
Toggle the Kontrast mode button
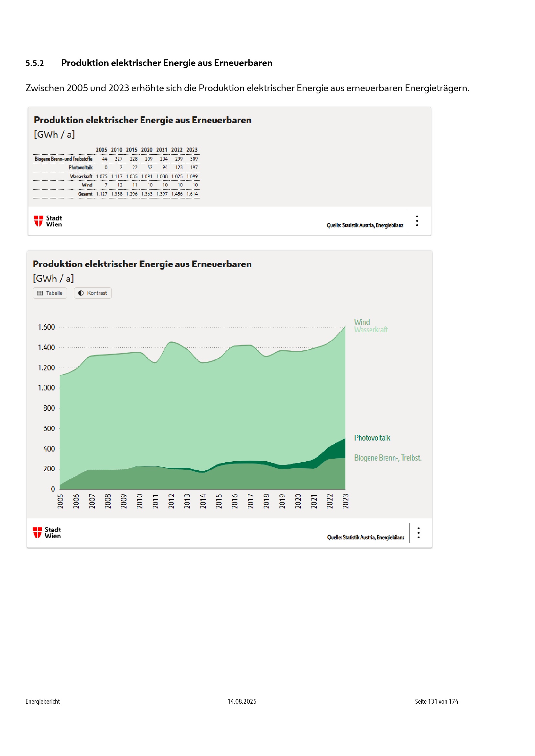[x=93, y=293]
